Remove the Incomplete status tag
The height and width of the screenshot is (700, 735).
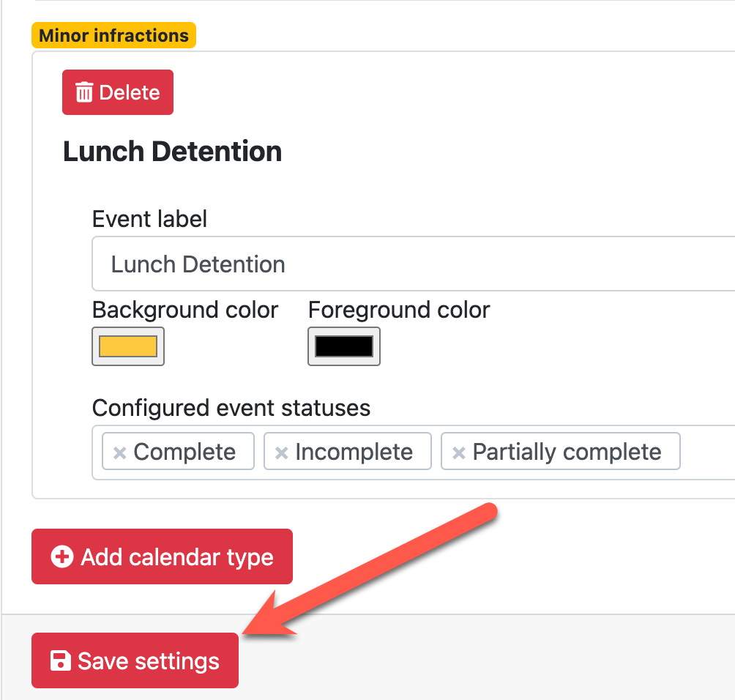[281, 453]
